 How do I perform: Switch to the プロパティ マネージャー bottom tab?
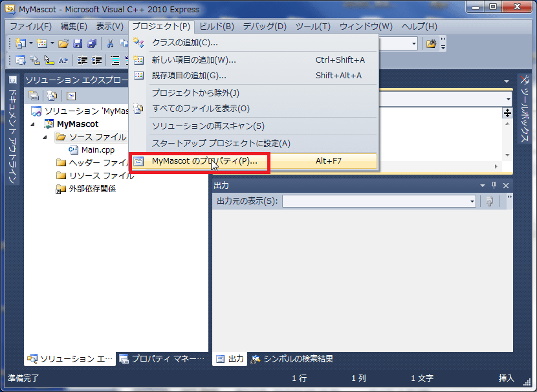pyautogui.click(x=162, y=358)
